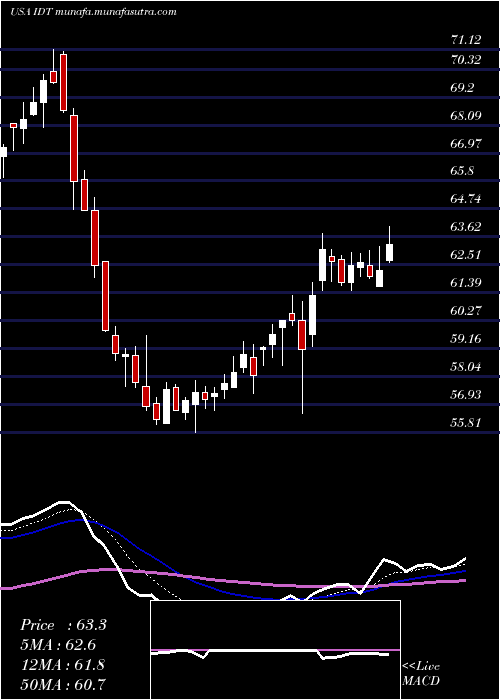500x700 pixels.
Task: Click the 59.16 price axis label
Action: (x=466, y=338)
